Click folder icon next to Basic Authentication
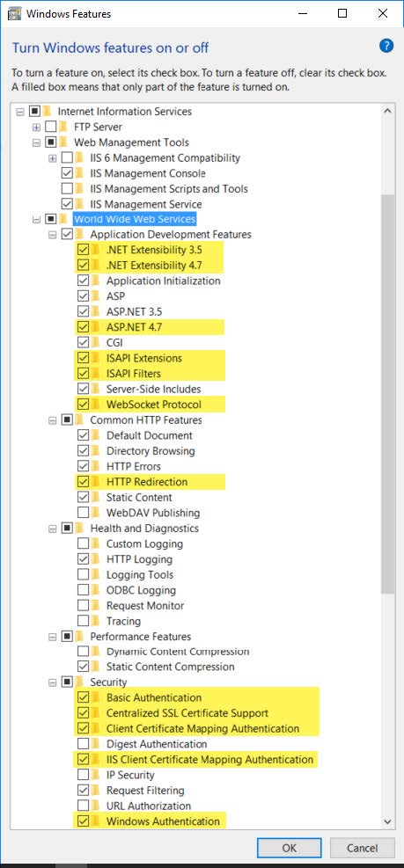The width and height of the screenshot is (404, 868). tap(97, 697)
